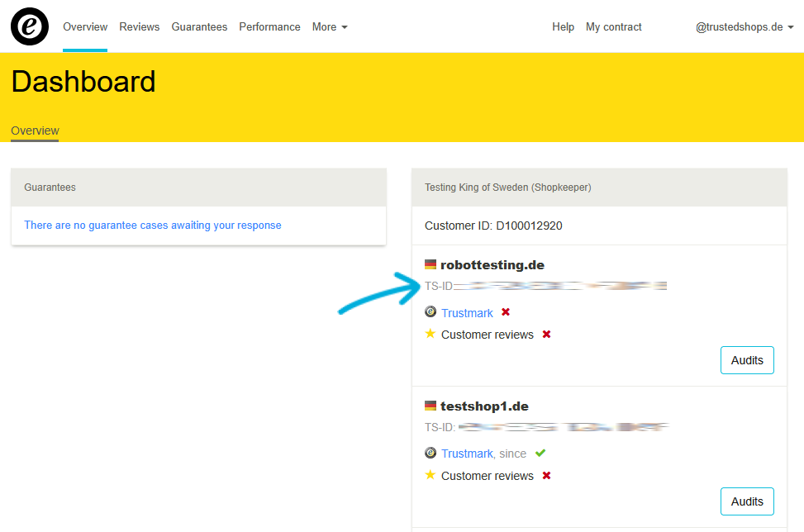Click Audits button for testshop1.de
Viewport: 804px width, 532px height.
(x=747, y=501)
